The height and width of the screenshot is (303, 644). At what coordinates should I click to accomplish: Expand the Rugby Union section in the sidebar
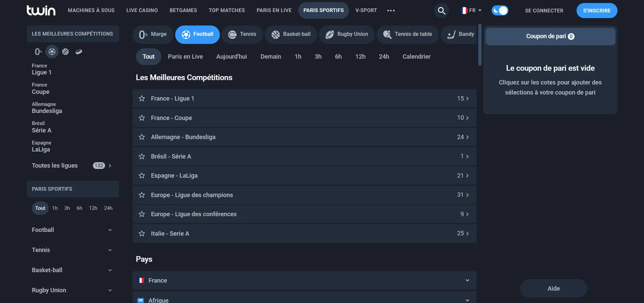click(x=73, y=290)
